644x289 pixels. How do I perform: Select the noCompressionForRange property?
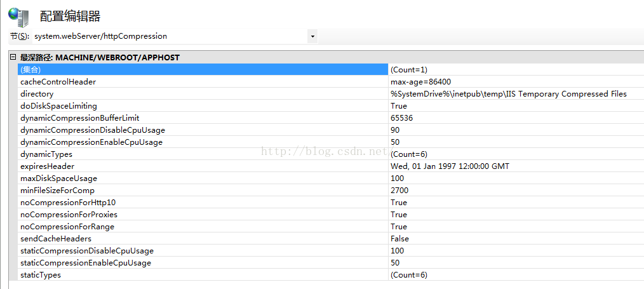tap(67, 227)
